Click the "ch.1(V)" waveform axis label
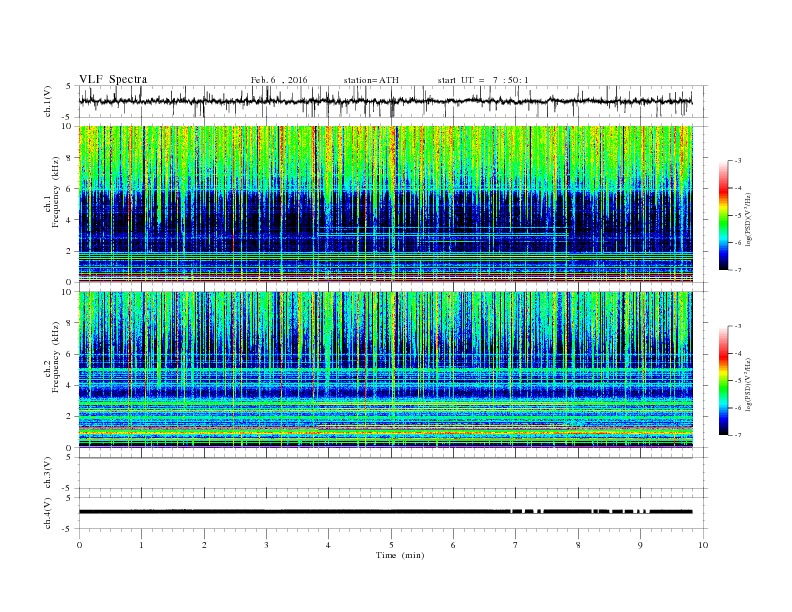 coord(48,101)
